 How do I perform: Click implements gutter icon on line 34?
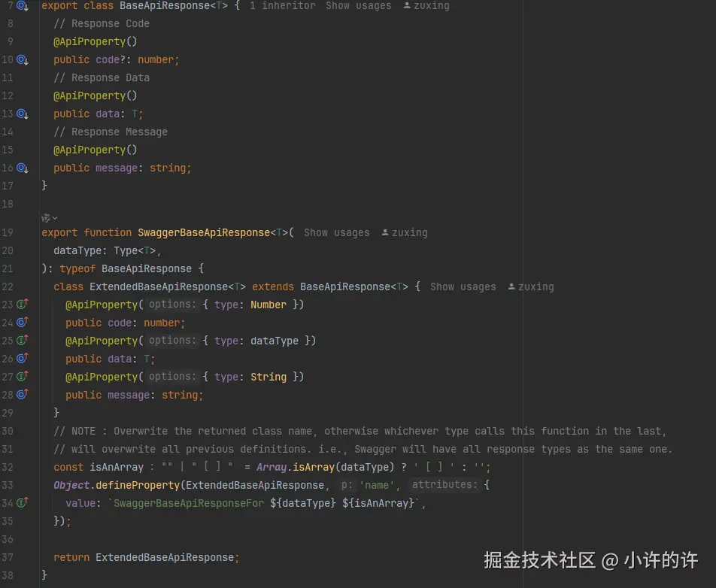[x=23, y=502]
